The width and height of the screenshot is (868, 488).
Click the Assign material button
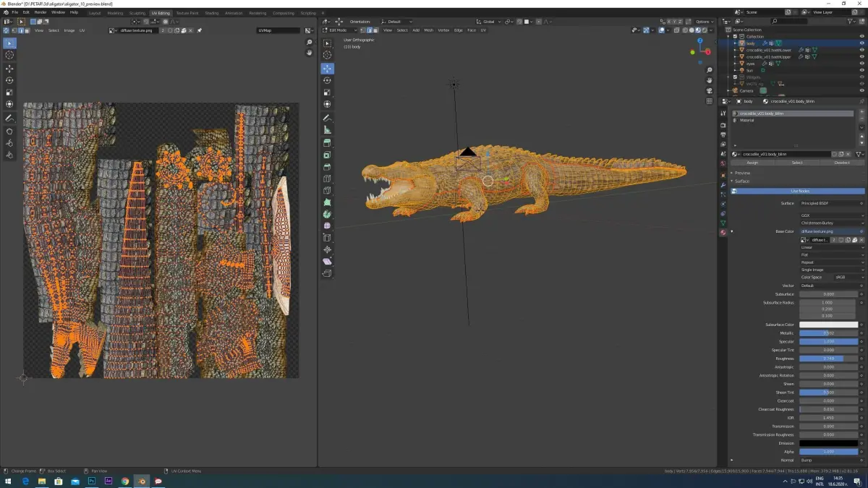(752, 163)
